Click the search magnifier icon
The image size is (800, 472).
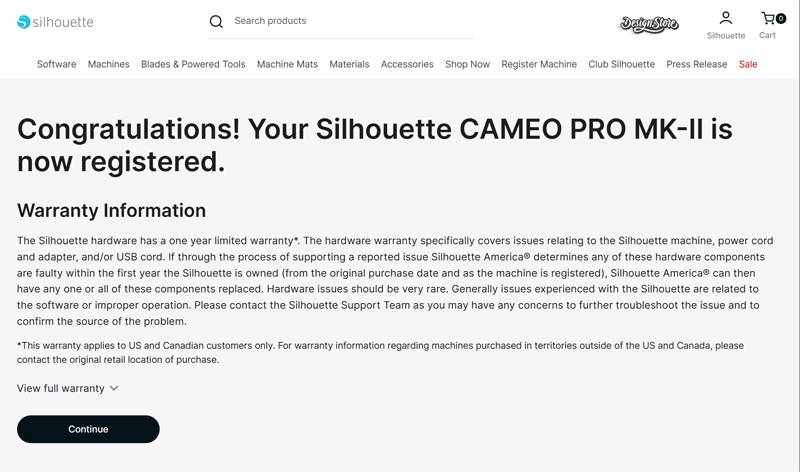(x=216, y=21)
